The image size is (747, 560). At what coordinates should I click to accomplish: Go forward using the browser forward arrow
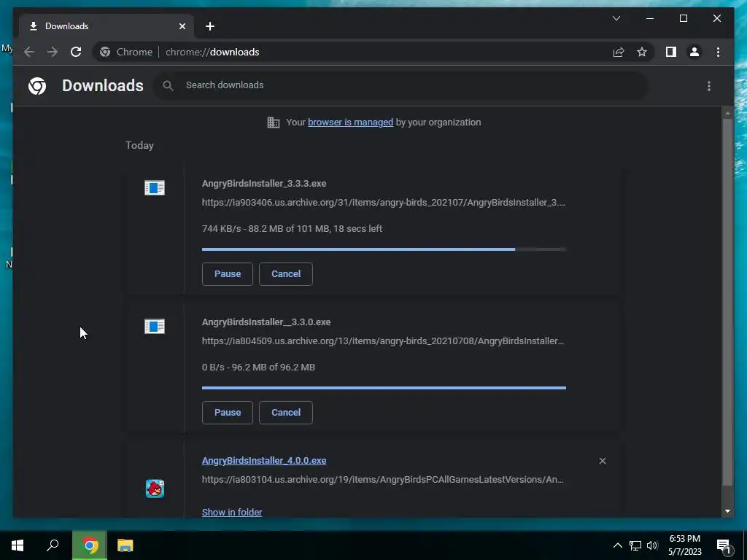(53, 52)
